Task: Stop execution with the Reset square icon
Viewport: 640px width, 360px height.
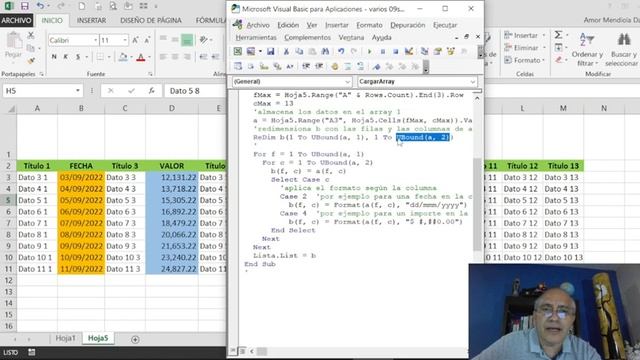Action: coord(395,52)
